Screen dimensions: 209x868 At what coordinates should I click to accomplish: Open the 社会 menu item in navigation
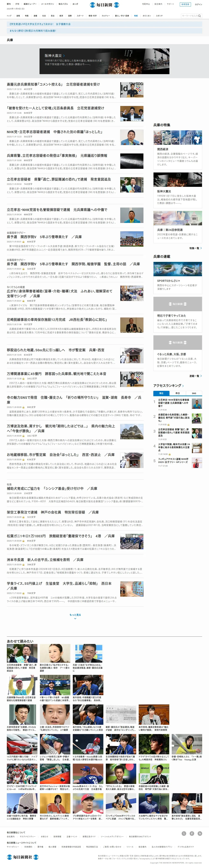(44, 15)
